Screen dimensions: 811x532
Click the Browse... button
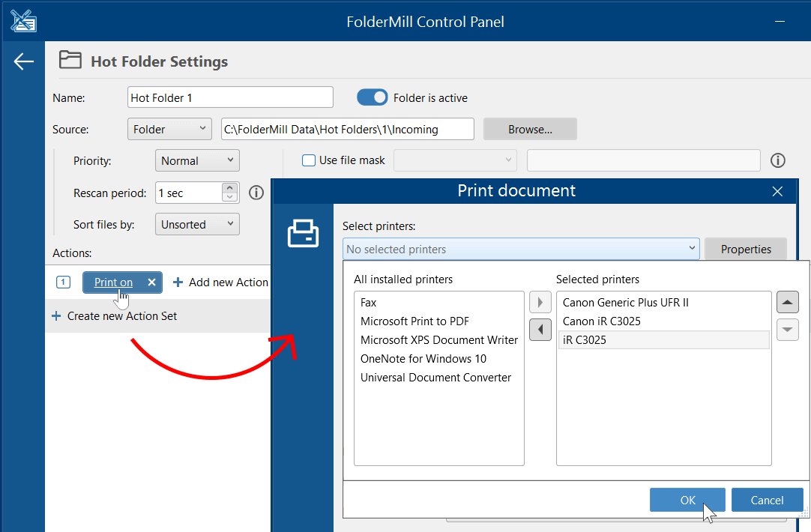[530, 129]
